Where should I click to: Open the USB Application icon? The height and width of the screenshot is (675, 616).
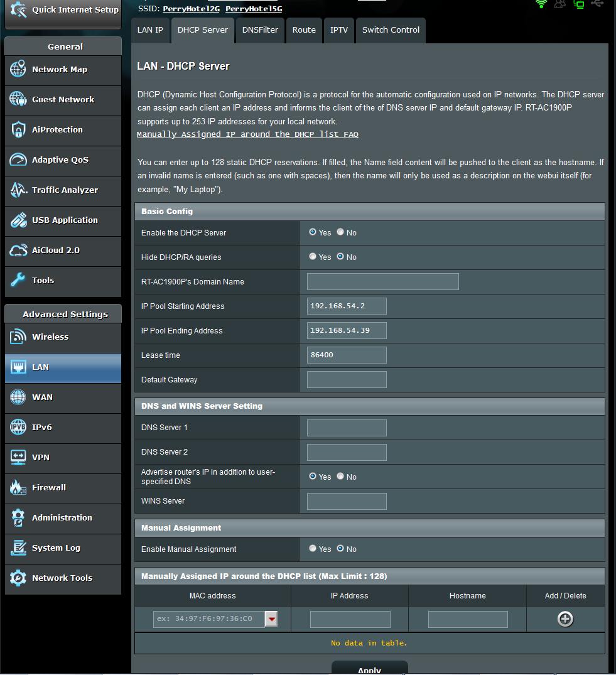(x=18, y=220)
